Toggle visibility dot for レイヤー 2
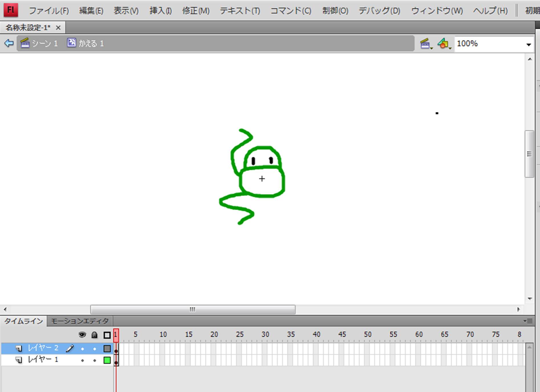This screenshot has height=392, width=540. 83,349
